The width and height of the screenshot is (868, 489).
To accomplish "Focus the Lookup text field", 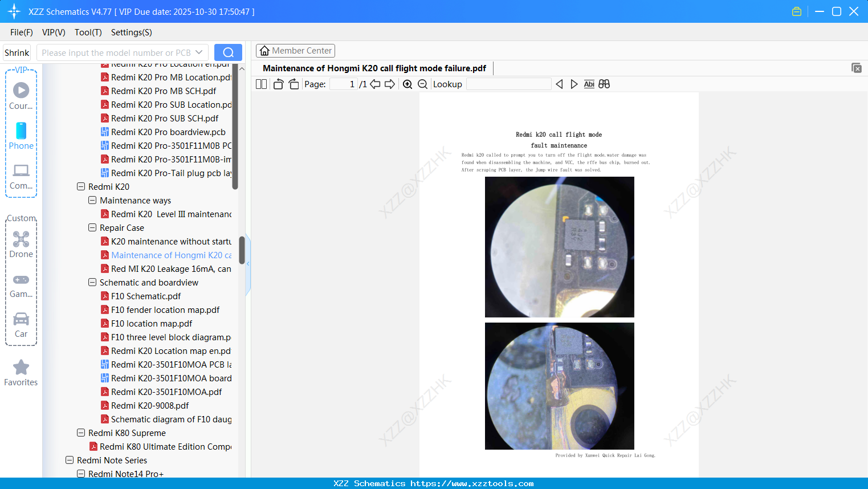I will (x=509, y=84).
